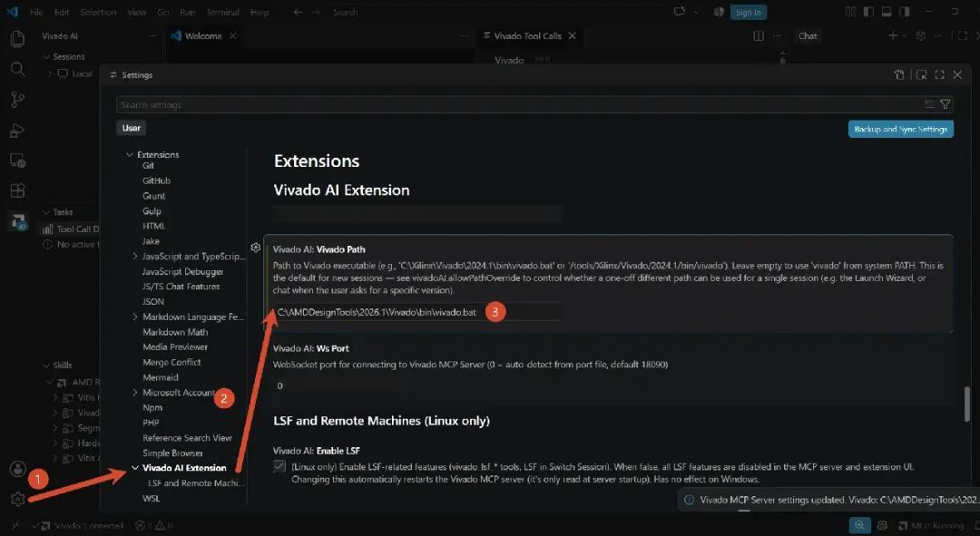Open the Extensions view in the activity bar
Image resolution: width=980 pixels, height=536 pixels.
17,190
